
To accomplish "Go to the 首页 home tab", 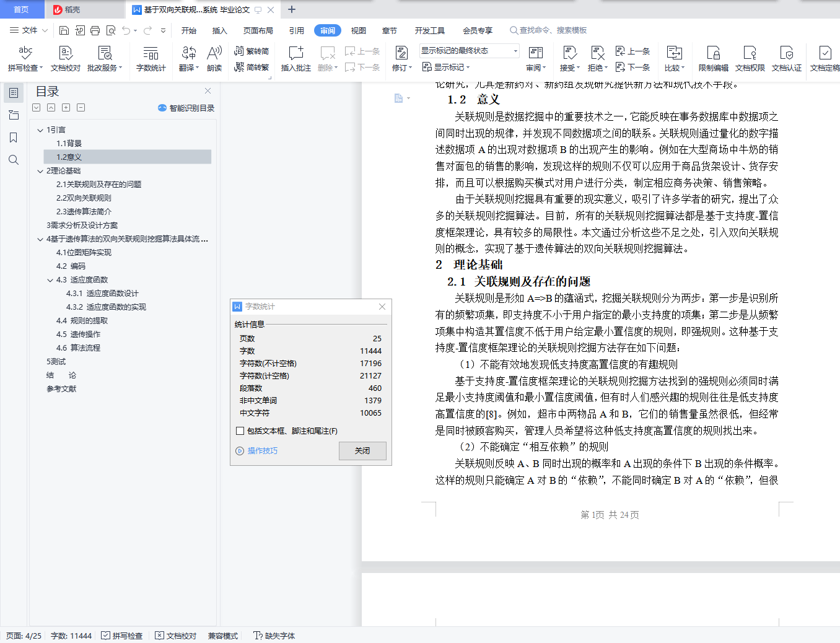I will pyautogui.click(x=21, y=9).
